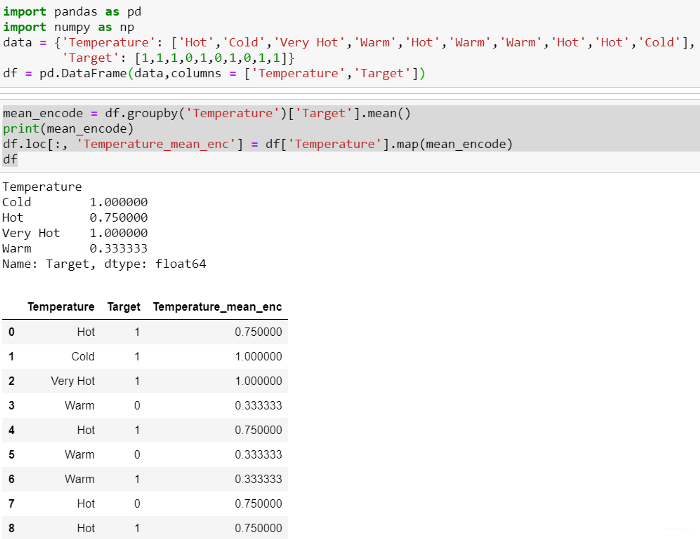This screenshot has width=700, height=539.
Task: Click the Target value 0 in table row 3
Action: pyautogui.click(x=138, y=405)
